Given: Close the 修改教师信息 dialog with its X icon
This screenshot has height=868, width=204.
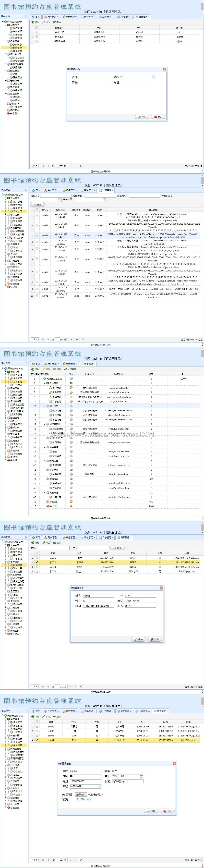Looking at the screenshot, I should click(161, 588).
